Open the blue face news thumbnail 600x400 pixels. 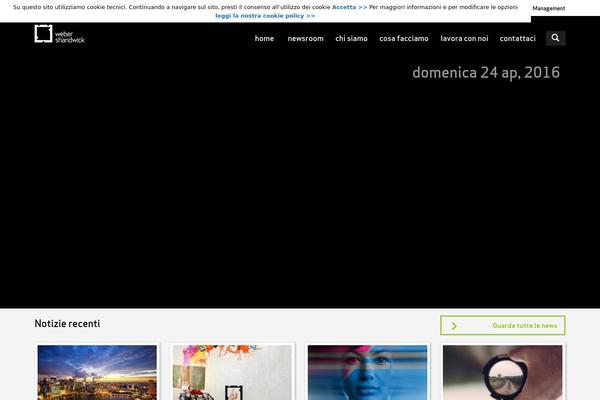coord(367,372)
